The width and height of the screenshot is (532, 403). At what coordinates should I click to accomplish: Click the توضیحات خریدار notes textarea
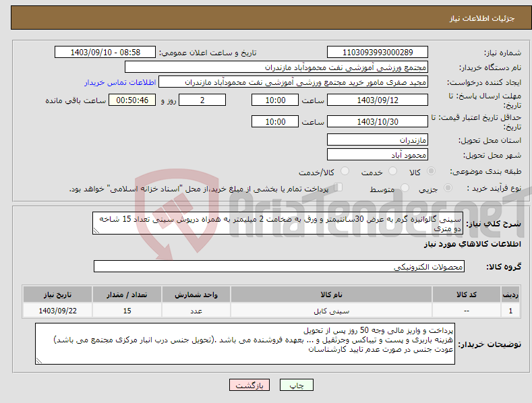[x=245, y=344]
